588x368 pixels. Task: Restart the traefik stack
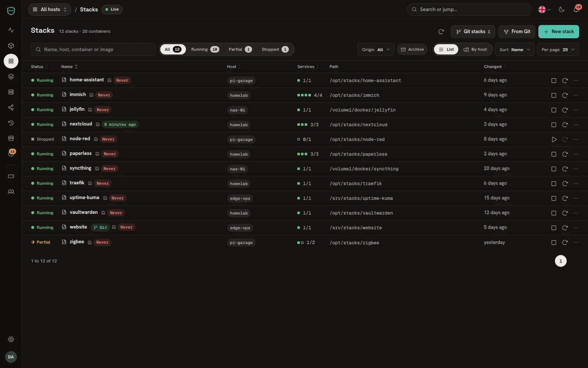point(565,184)
